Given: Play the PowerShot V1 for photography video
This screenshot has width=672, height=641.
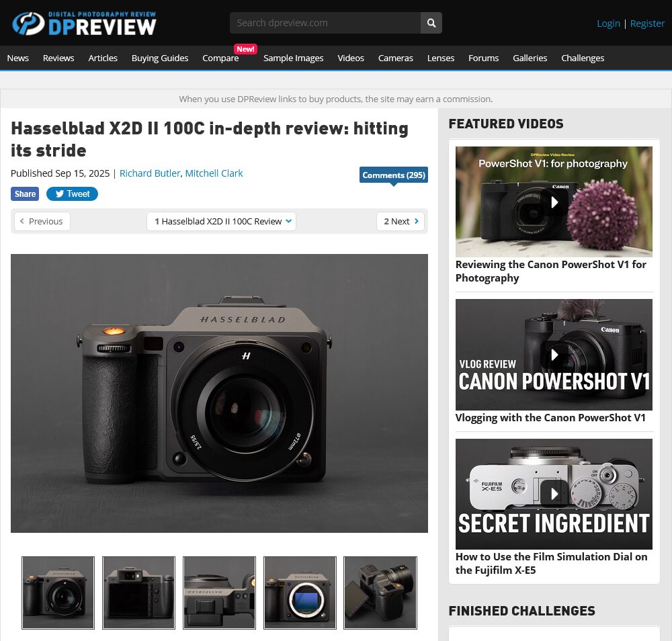Looking at the screenshot, I should [x=554, y=202].
